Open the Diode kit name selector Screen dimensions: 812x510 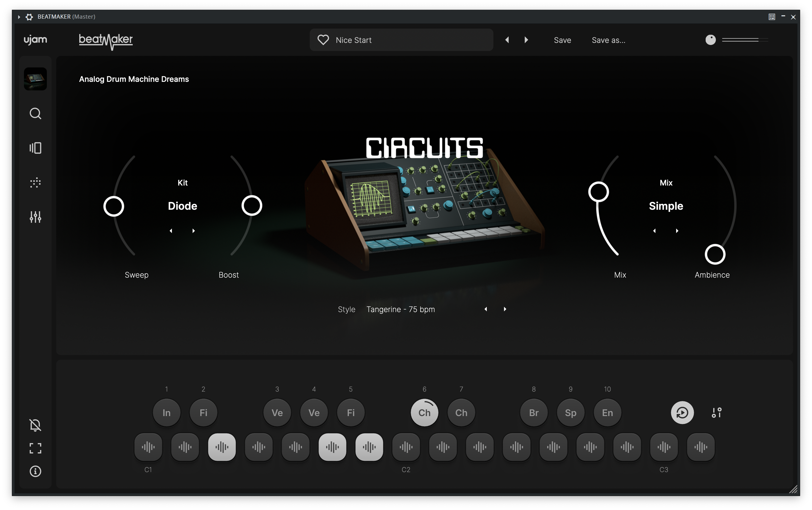[182, 206]
